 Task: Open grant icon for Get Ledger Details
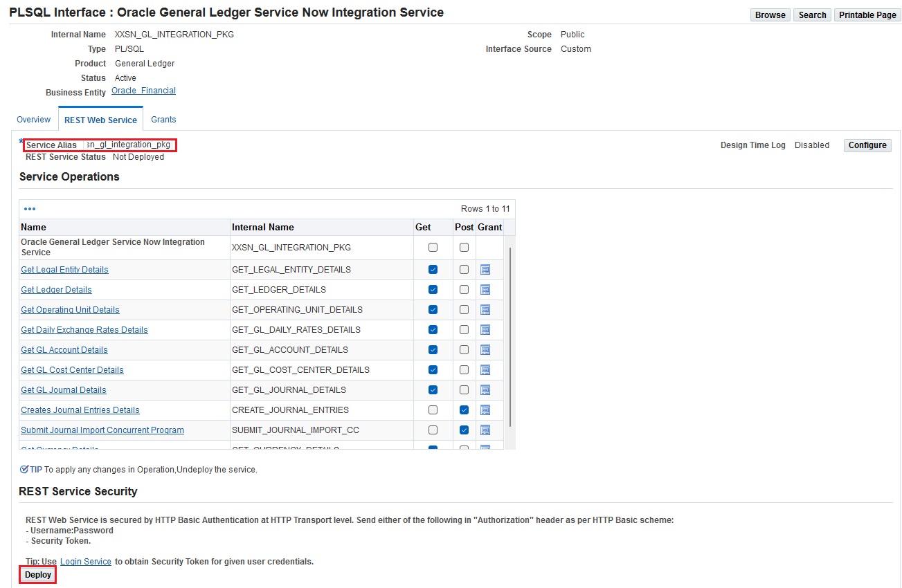pos(485,290)
